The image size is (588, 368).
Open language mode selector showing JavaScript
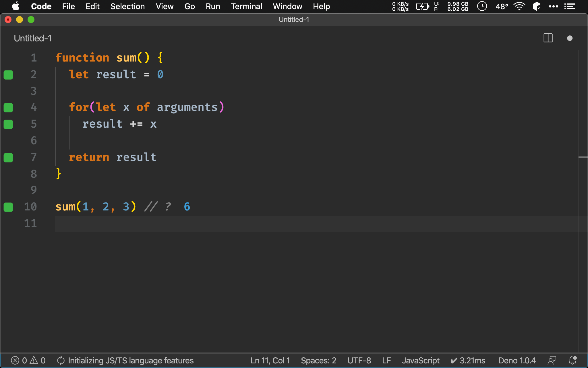tap(420, 360)
